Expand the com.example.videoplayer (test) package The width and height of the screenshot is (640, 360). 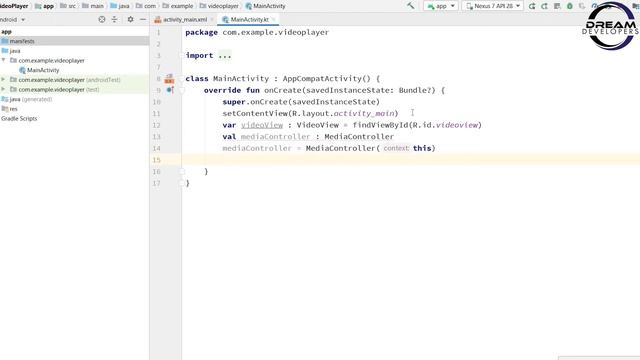(x=4, y=89)
